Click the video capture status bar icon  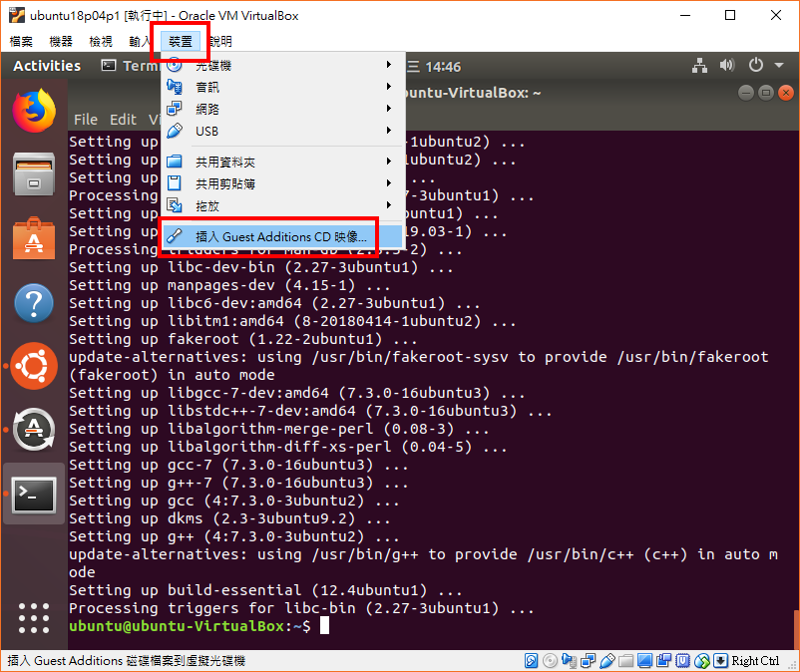point(663,661)
